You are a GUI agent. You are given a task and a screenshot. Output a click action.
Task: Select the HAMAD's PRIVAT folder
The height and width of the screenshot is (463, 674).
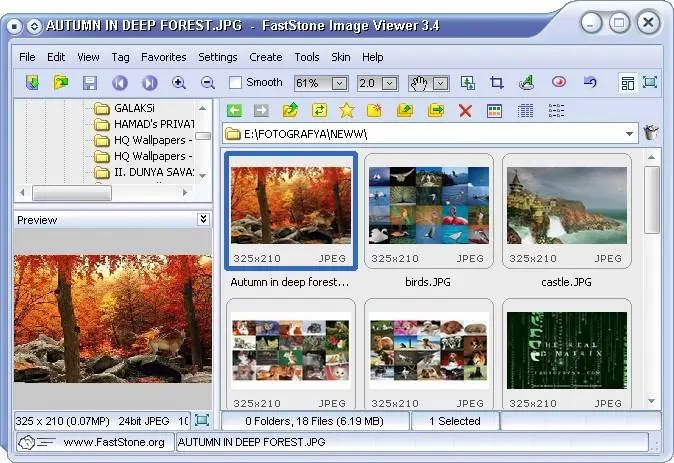click(x=154, y=124)
